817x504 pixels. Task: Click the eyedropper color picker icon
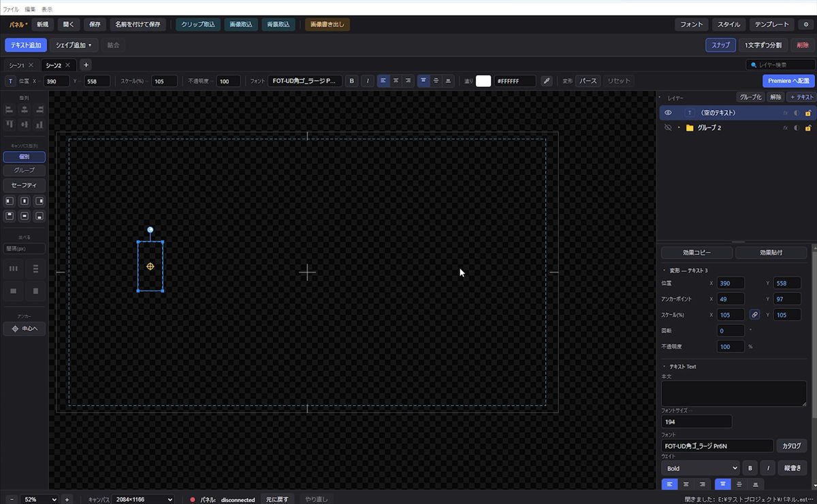point(546,81)
